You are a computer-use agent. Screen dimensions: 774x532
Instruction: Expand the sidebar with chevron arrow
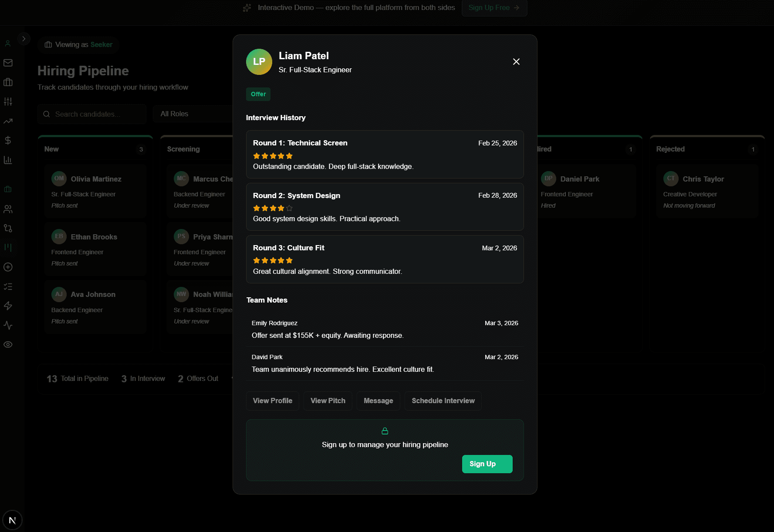tap(24, 39)
